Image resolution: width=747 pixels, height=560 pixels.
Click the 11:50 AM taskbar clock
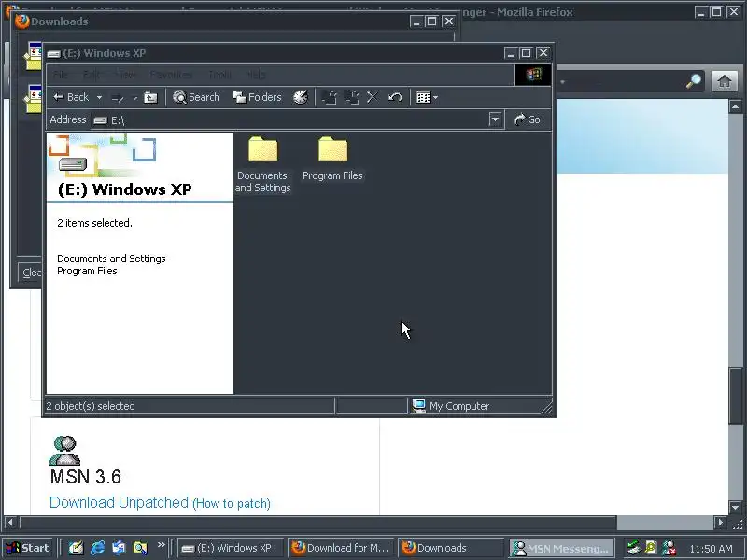pos(711,549)
